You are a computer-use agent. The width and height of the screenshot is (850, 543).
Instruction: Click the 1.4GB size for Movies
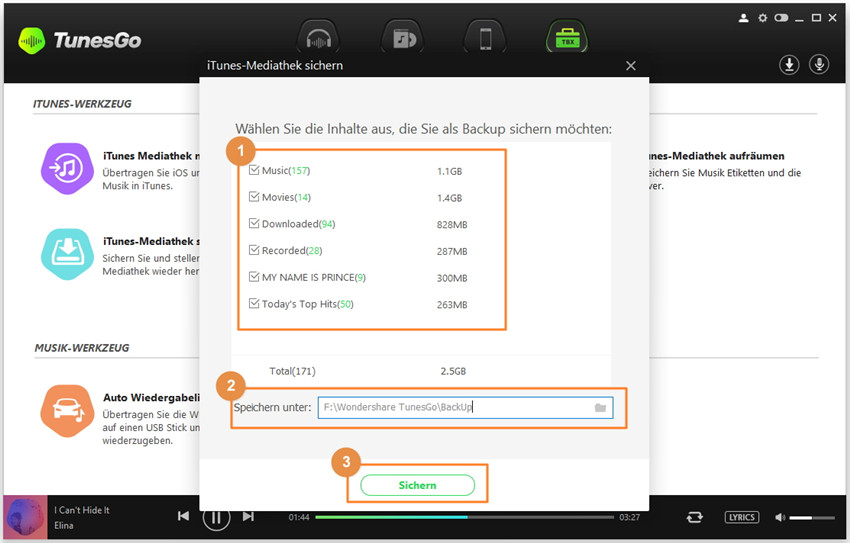tap(449, 198)
